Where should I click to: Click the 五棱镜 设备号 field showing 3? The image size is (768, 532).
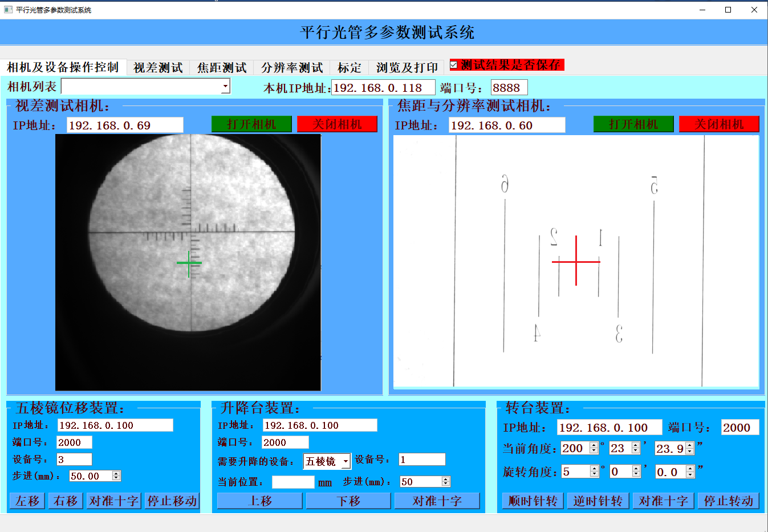tap(74, 460)
